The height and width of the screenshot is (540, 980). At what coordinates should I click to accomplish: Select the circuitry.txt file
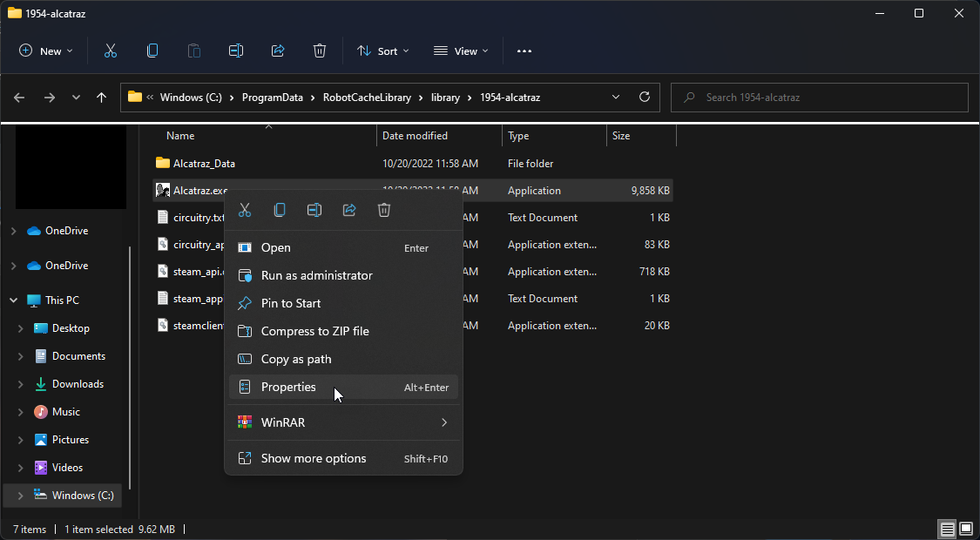tap(199, 218)
